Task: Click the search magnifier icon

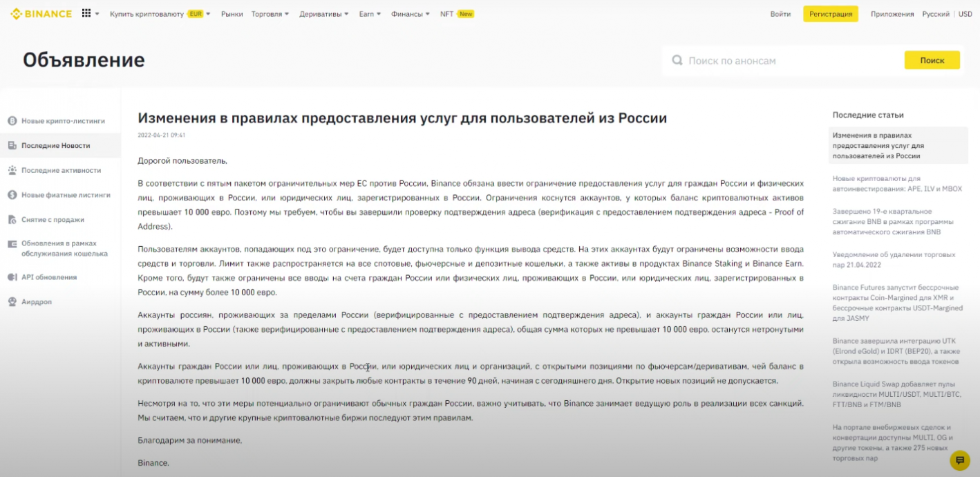Action: point(677,61)
